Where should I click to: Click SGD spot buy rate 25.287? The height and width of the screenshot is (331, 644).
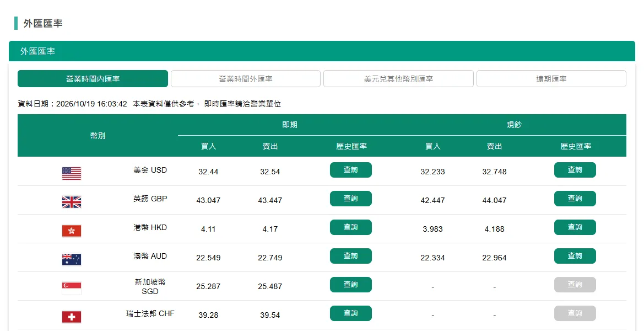pos(208,287)
